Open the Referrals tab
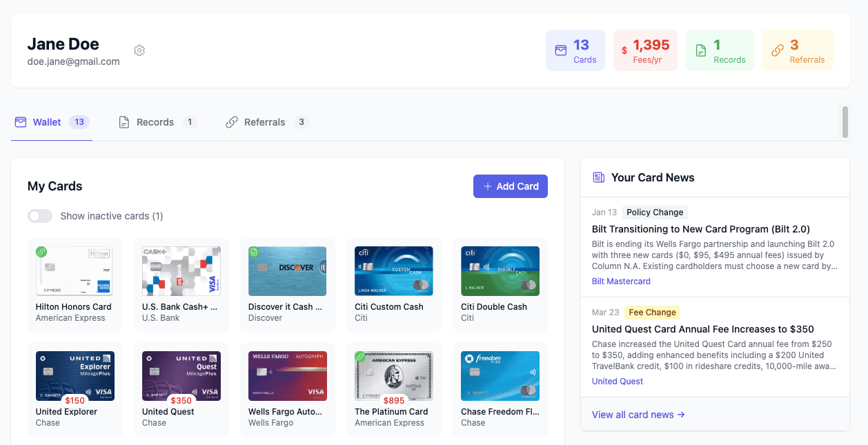The height and width of the screenshot is (445, 868). point(265,121)
